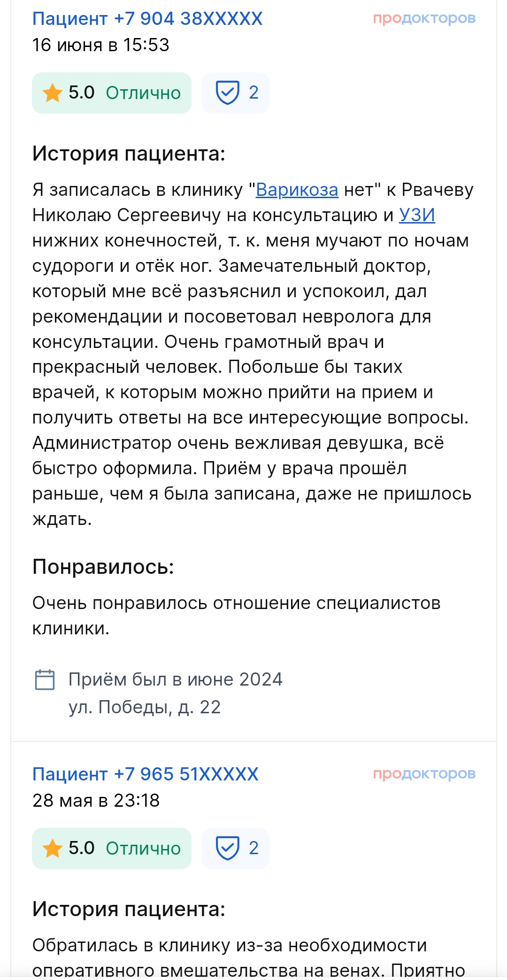Click the calendar icon beside Приём был
The width and height of the screenshot is (507, 980).
tap(45, 679)
